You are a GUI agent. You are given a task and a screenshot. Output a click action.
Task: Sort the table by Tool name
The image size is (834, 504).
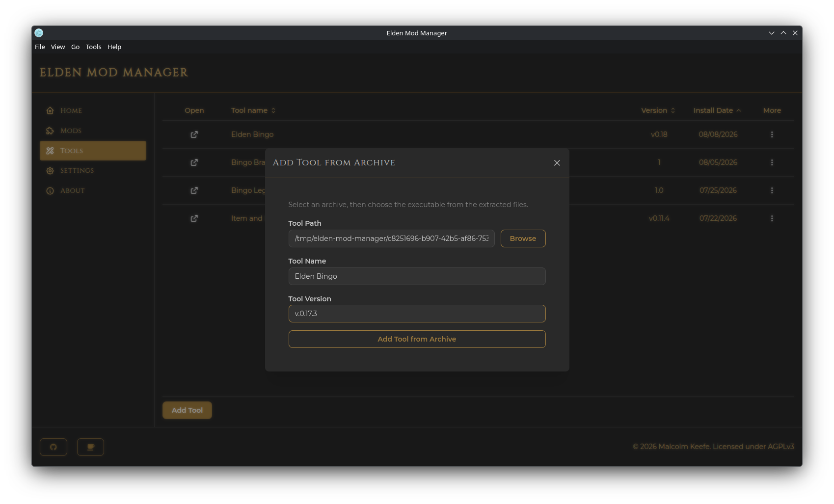click(x=253, y=110)
